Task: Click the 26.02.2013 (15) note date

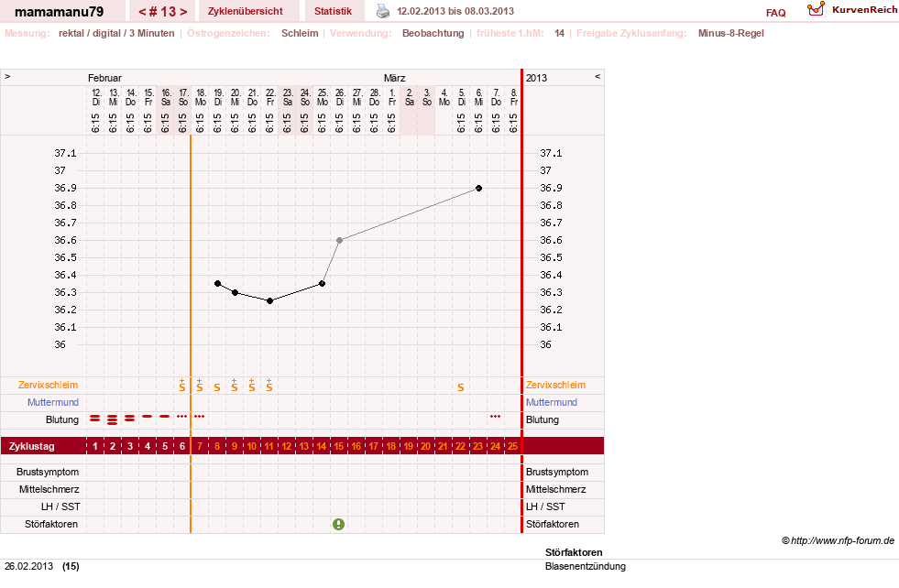Action: click(x=42, y=566)
